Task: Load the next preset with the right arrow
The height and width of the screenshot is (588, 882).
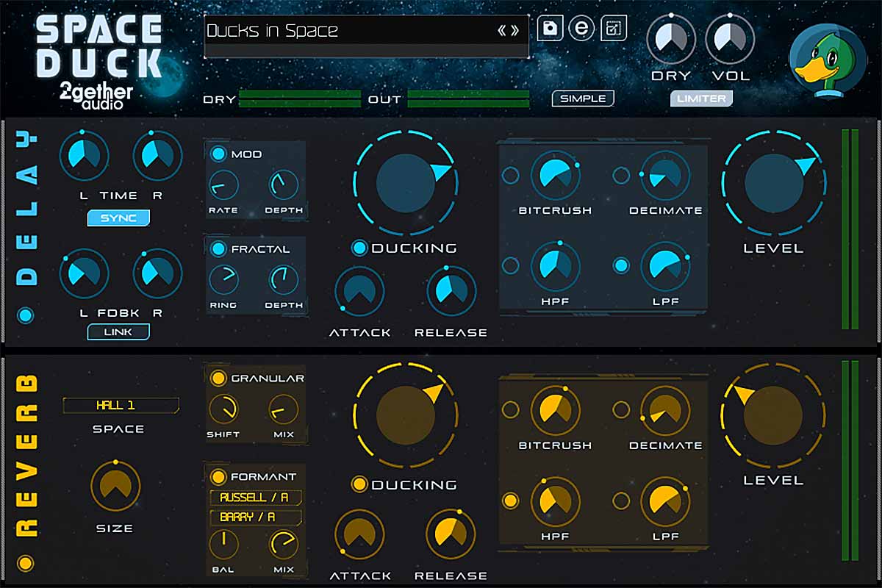Action: [x=514, y=31]
